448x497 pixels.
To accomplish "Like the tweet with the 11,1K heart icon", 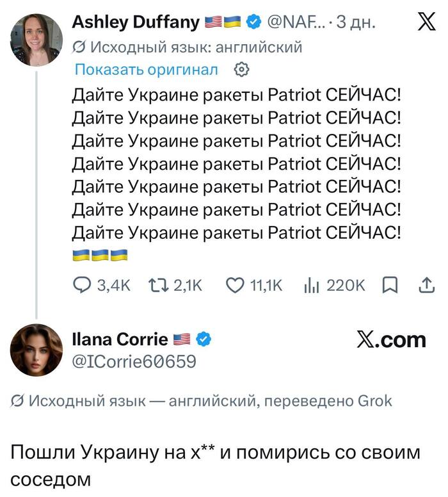I will 235,285.
